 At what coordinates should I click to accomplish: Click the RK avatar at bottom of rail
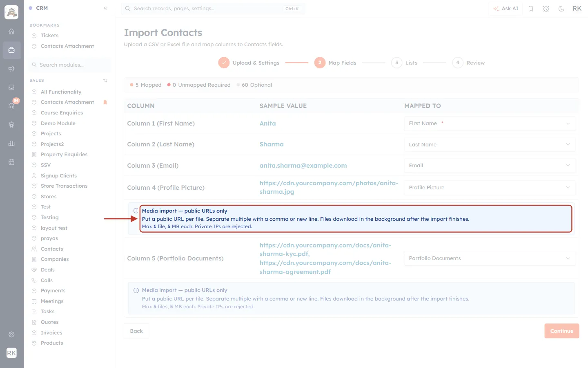pos(11,353)
